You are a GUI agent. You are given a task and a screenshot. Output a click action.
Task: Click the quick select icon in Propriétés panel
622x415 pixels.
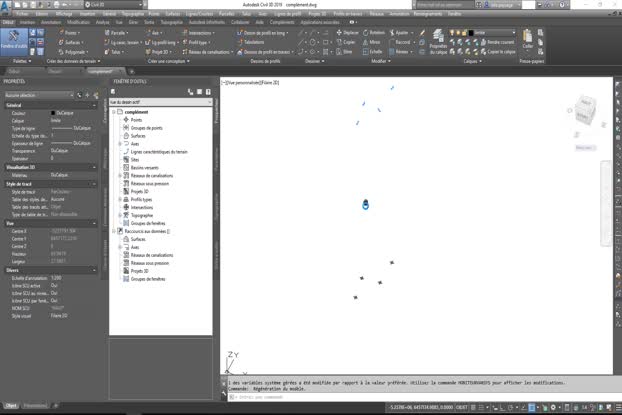[x=96, y=95]
